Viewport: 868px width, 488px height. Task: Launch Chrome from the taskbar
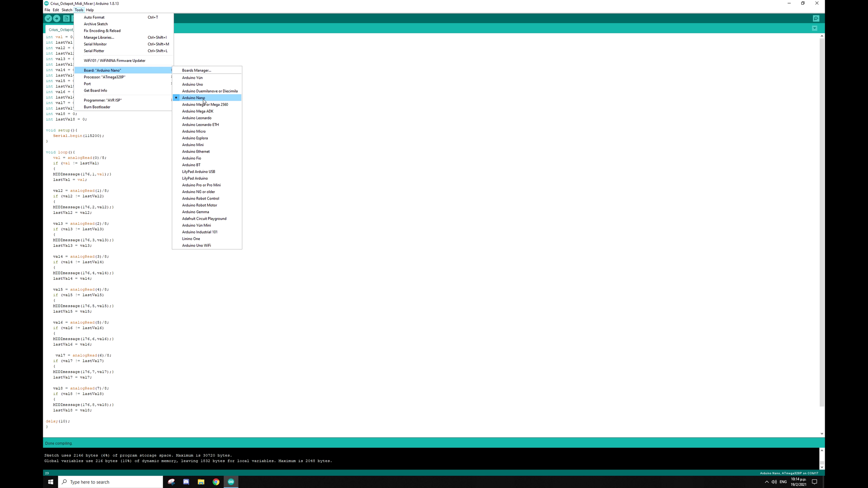(216, 482)
